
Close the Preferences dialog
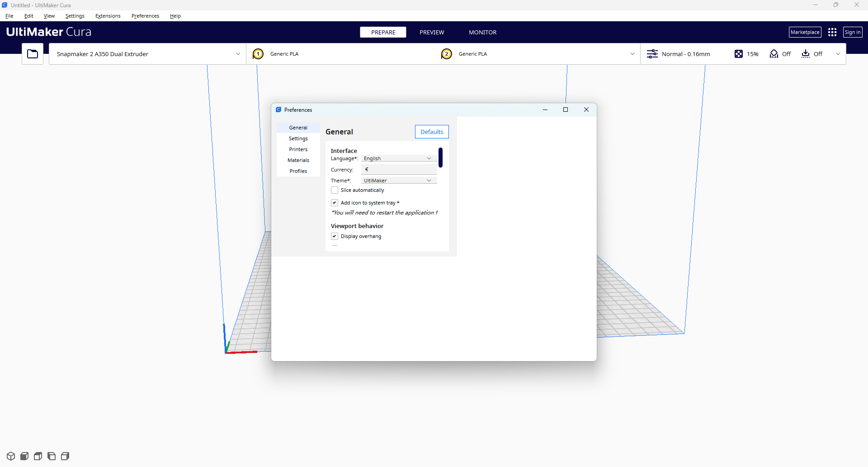(x=586, y=110)
